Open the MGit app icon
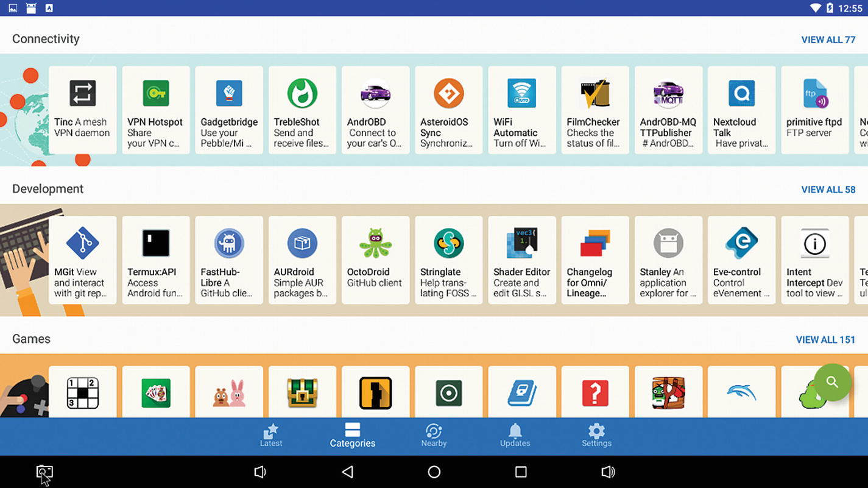Image resolution: width=868 pixels, height=488 pixels. click(82, 243)
